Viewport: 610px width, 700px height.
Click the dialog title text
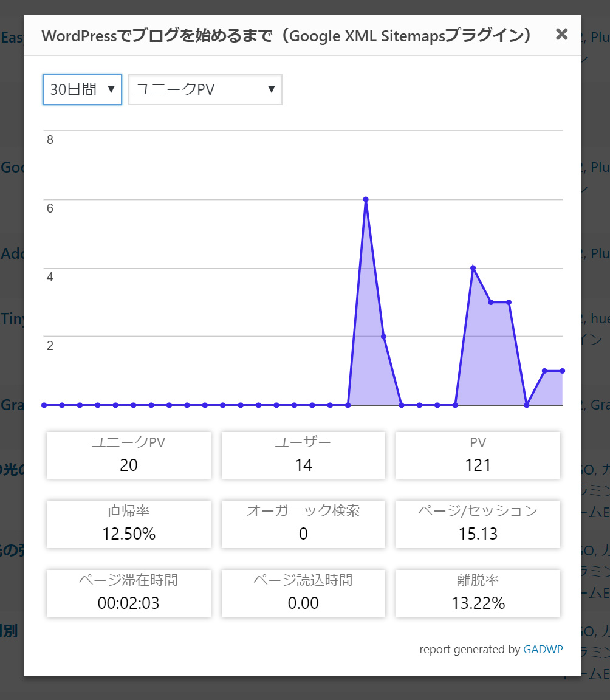[x=286, y=35]
